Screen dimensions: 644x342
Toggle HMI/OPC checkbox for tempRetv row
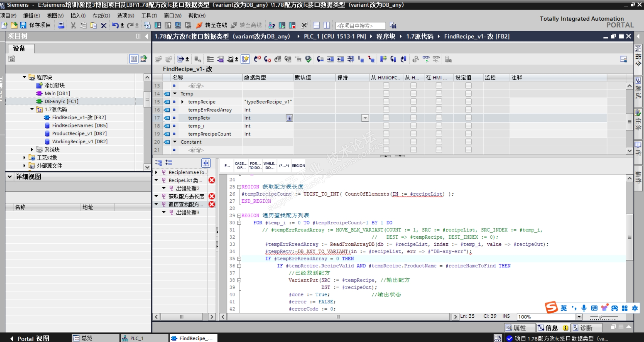(x=386, y=118)
